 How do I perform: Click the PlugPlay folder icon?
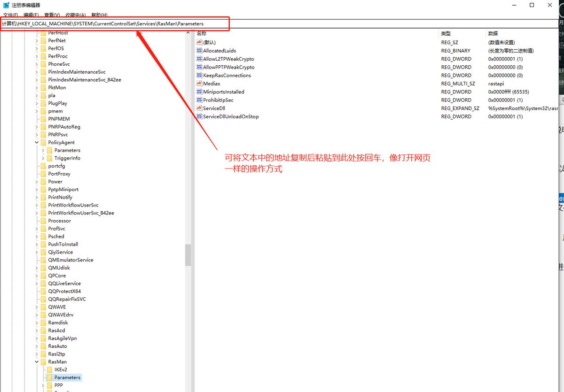pyautogui.click(x=43, y=103)
